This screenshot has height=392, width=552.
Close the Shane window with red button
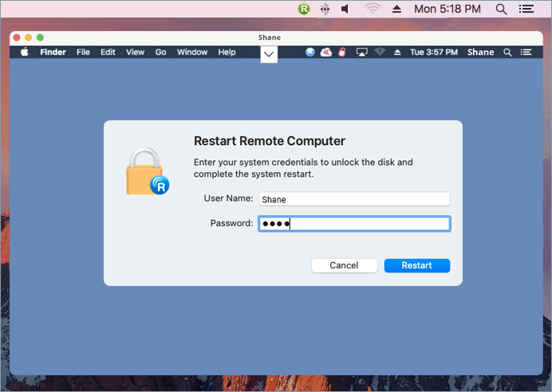pos(17,37)
